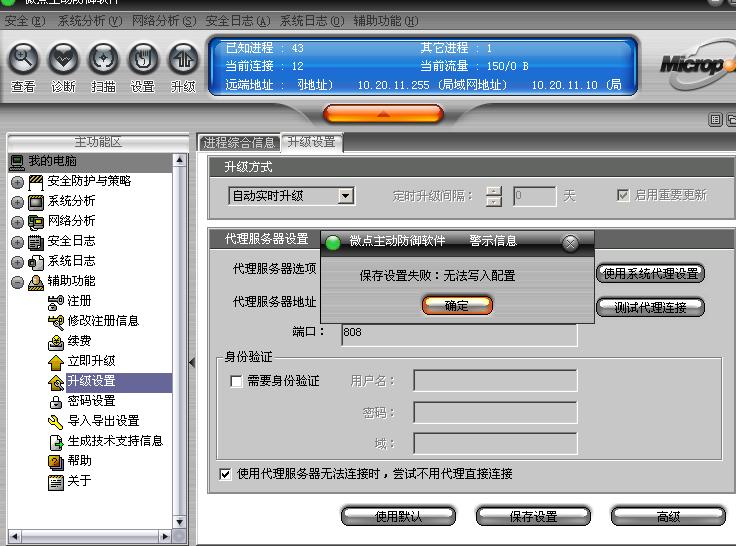Expand 安全日志 tree node
Screen dimensions: 736x546
(x=17, y=242)
